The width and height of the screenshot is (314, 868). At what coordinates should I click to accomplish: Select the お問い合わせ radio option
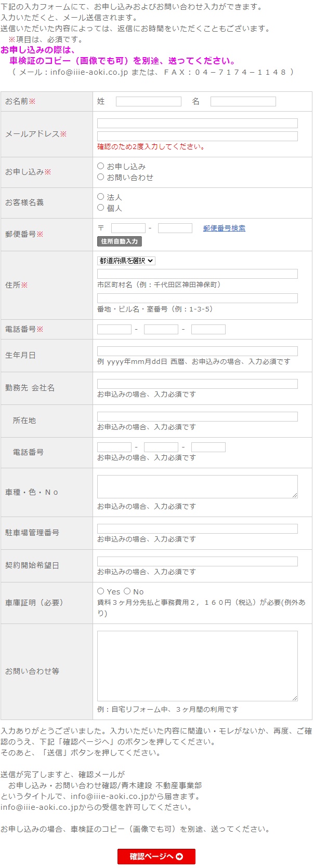point(101,177)
